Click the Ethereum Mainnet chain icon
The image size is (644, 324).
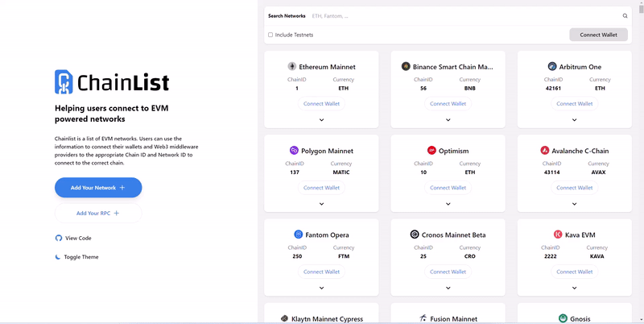tap(291, 66)
